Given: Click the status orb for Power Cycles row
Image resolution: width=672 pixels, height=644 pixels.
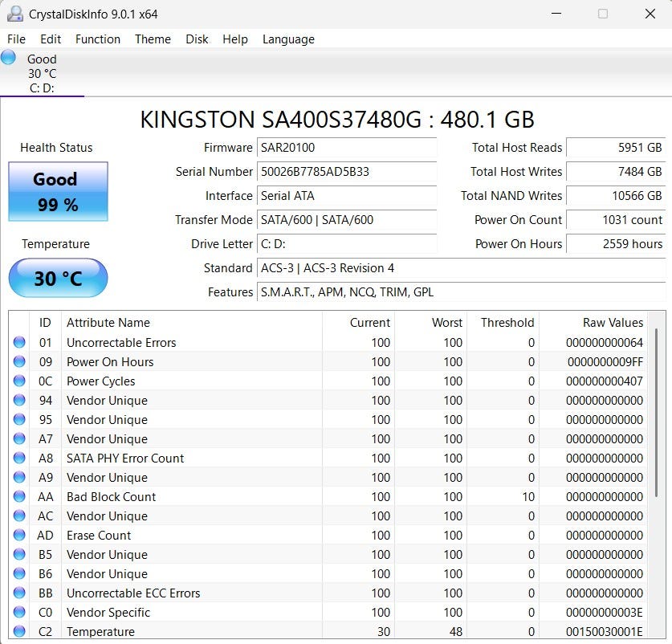Looking at the screenshot, I should click(x=19, y=381).
